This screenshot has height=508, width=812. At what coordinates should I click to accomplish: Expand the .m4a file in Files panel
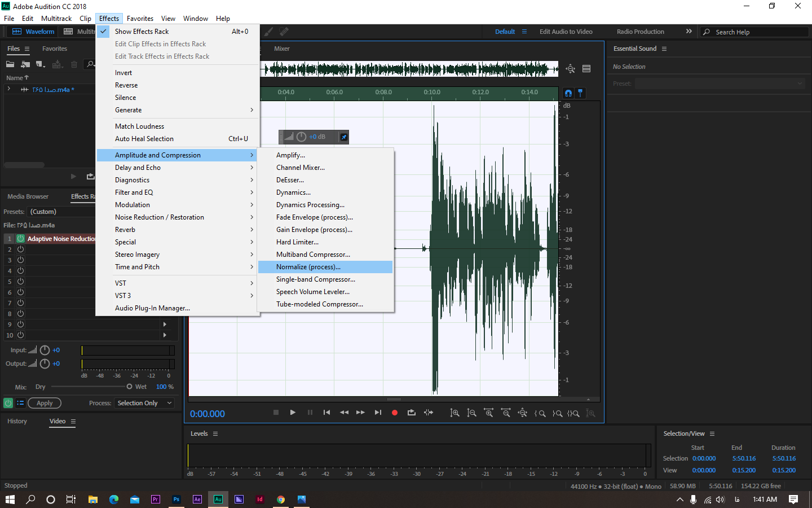[x=8, y=89]
